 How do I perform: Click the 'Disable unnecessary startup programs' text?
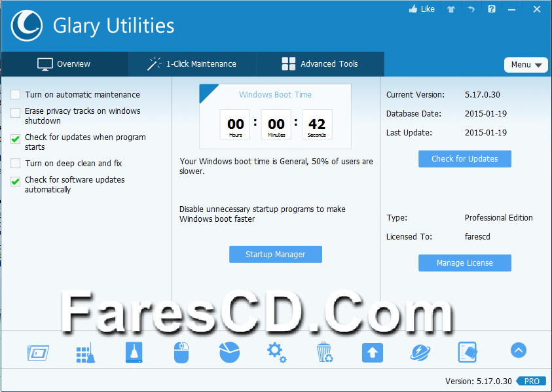263,214
